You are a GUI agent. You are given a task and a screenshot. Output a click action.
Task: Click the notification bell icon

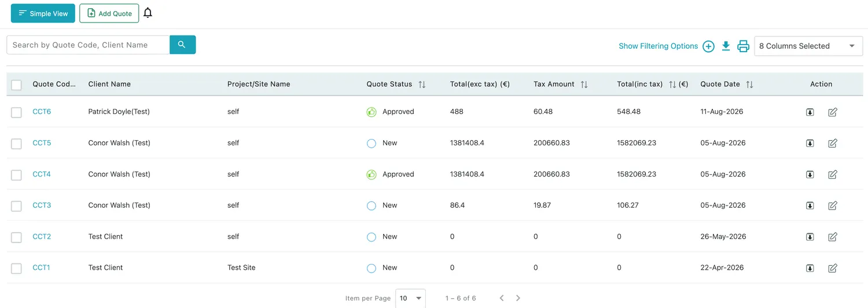148,13
